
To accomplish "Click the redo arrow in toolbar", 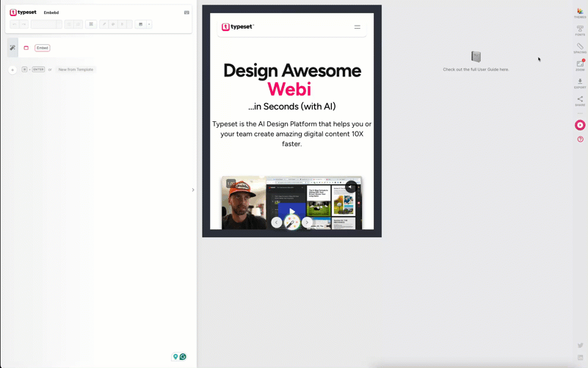I will (x=23, y=24).
